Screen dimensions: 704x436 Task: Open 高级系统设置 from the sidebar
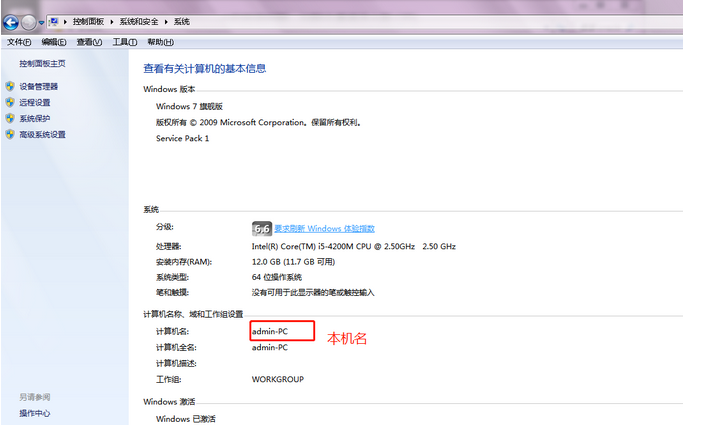[x=42, y=135]
